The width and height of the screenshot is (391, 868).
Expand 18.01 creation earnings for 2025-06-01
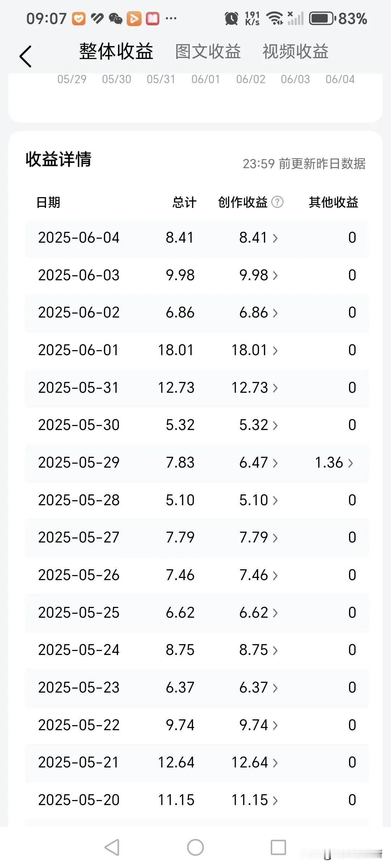pyautogui.click(x=255, y=350)
